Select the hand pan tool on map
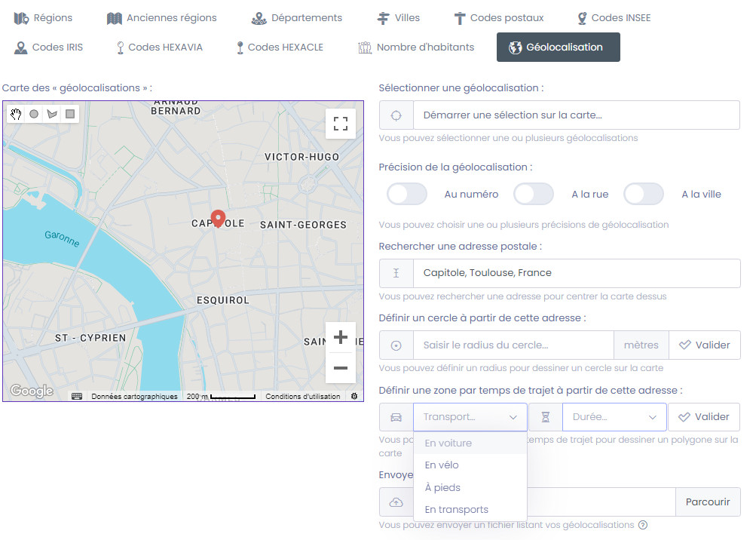The width and height of the screenshot is (756, 540). coord(16,114)
